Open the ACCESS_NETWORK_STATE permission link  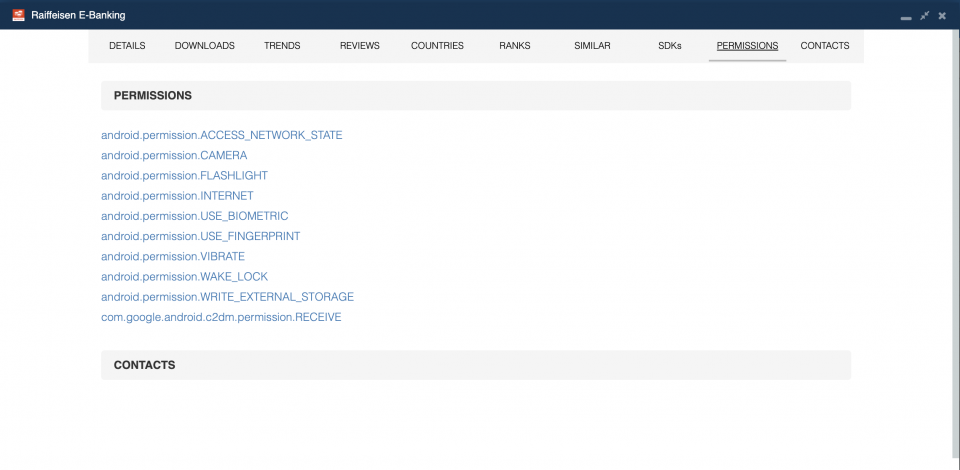tap(222, 135)
